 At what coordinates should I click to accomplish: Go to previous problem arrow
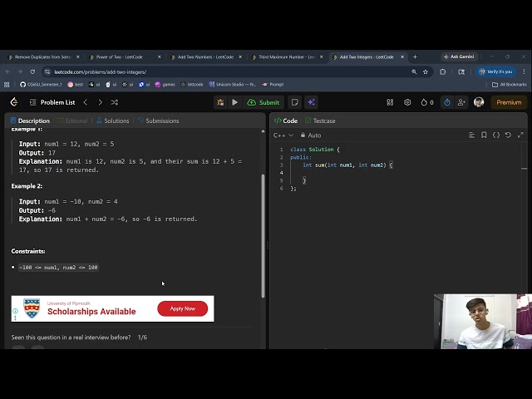pyautogui.click(x=86, y=102)
